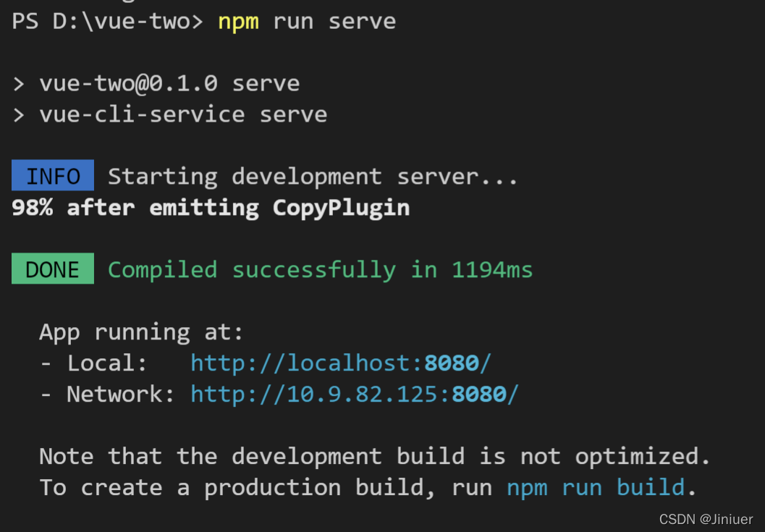Screen dimensions: 765x532
Task: Select the CSDN @Jiniuer watermark
Action: pos(706,519)
